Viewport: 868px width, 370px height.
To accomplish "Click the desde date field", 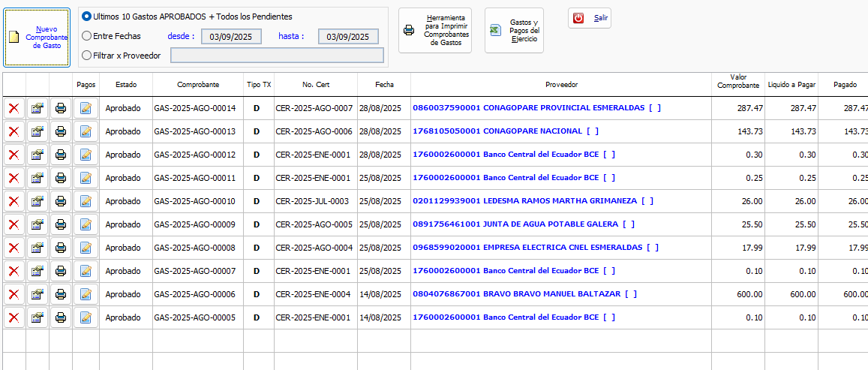I will 231,36.
